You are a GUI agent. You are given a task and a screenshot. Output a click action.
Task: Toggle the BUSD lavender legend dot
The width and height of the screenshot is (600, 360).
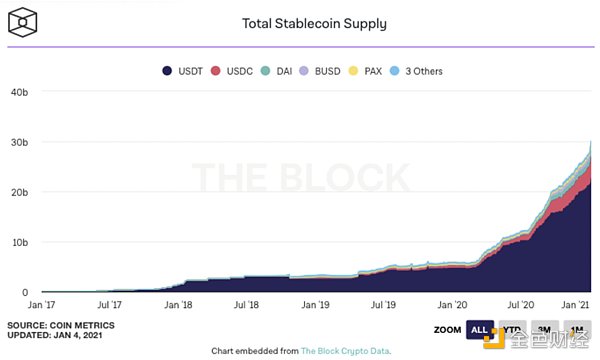point(303,71)
